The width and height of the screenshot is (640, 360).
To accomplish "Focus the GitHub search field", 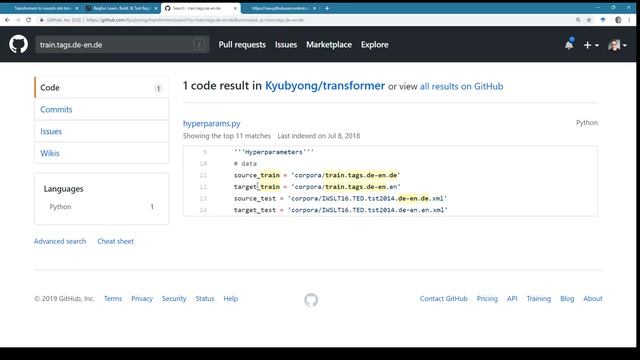I will 122,44.
